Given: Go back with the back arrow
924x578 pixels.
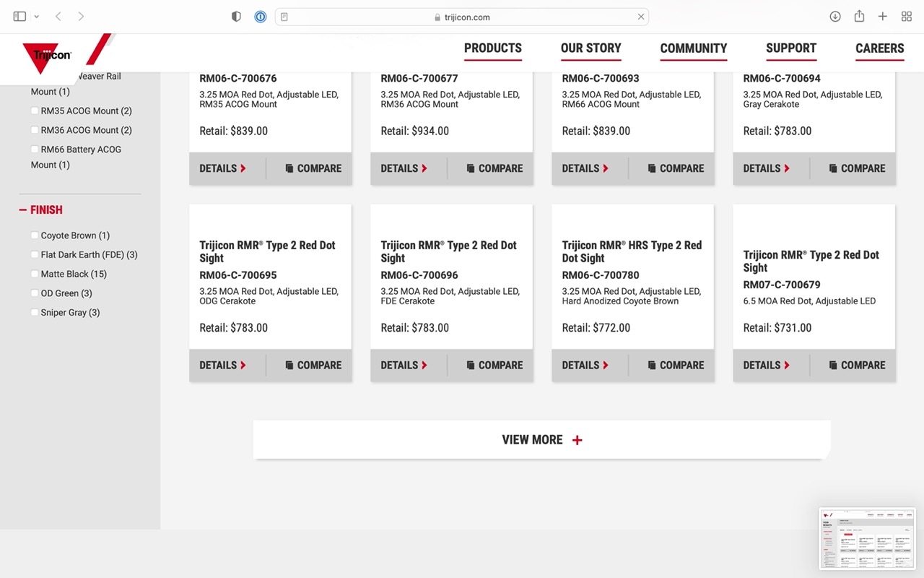Looking at the screenshot, I should click(x=58, y=17).
